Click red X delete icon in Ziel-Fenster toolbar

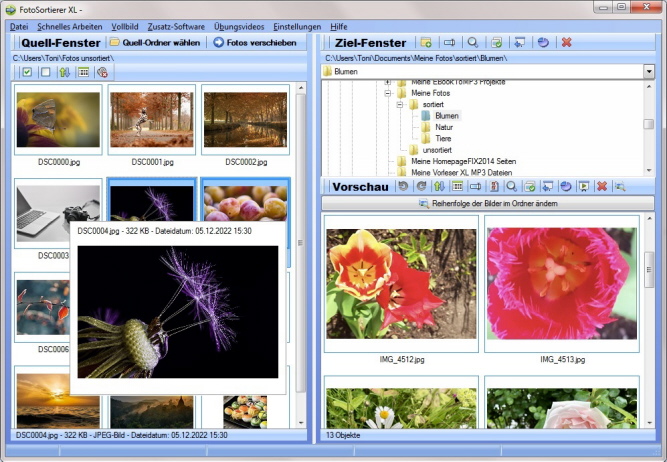coord(566,43)
